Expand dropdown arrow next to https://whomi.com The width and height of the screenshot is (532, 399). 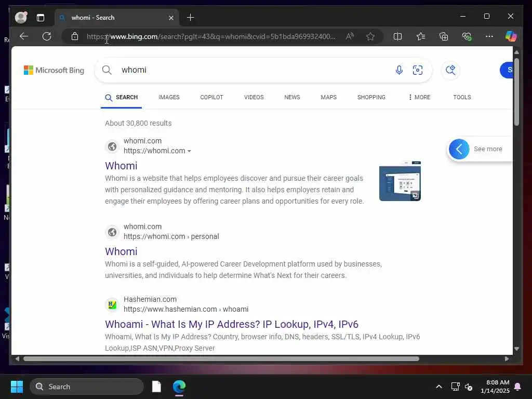tap(189, 151)
